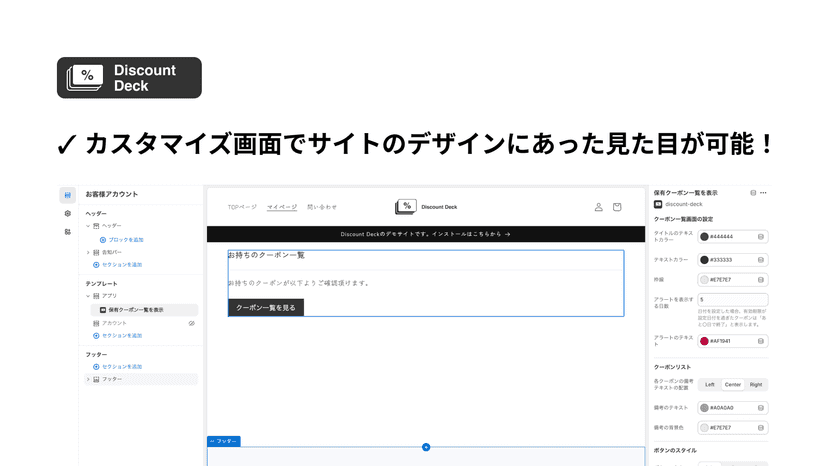Image resolution: width=828 pixels, height=466 pixels.
Task: Click the discount-deck app icon in settings panel
Action: (x=658, y=204)
